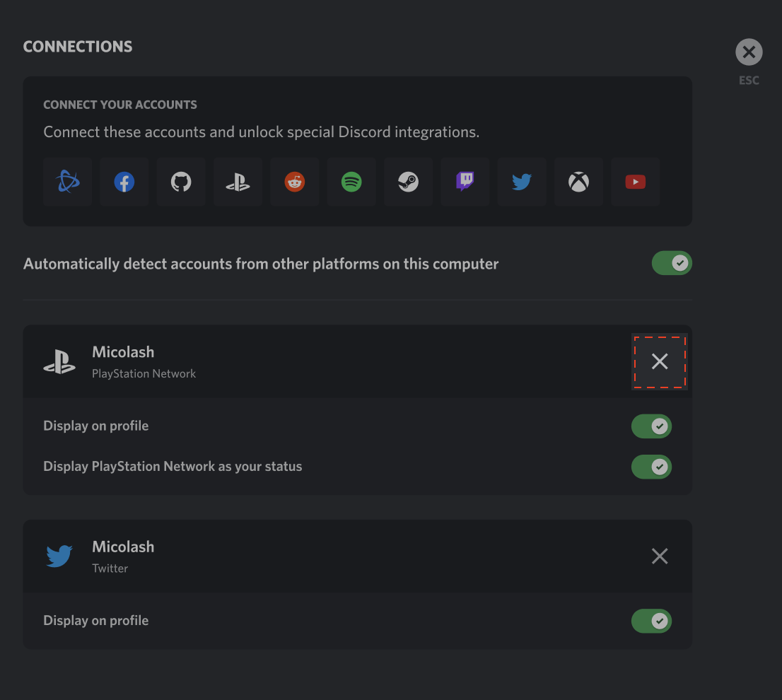This screenshot has width=782, height=700.
Task: Click the Micolash Twitter username
Action: [123, 547]
